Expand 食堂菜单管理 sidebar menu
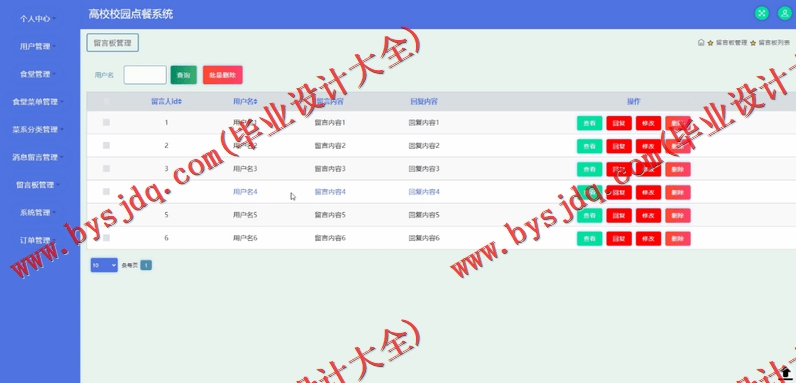796x383 pixels. pos(37,102)
